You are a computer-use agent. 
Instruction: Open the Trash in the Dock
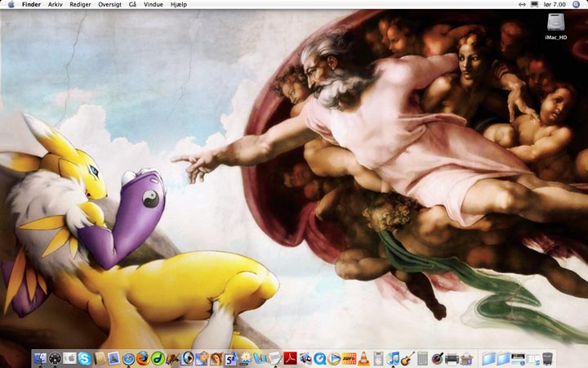[547, 359]
